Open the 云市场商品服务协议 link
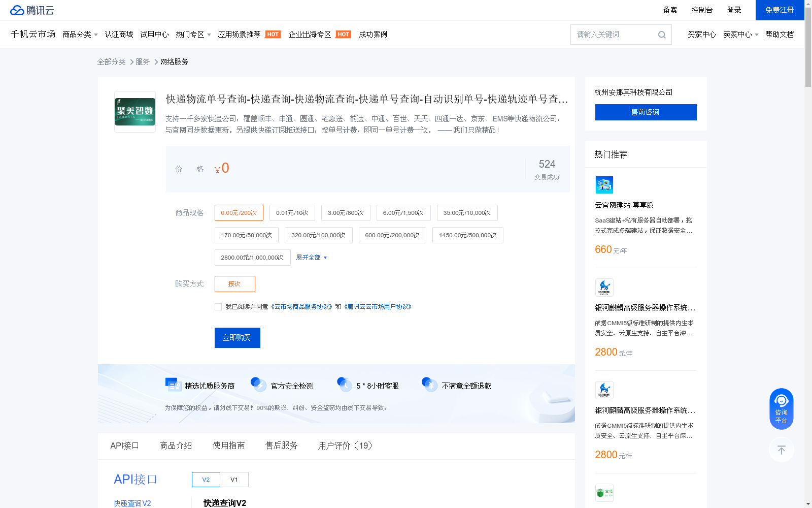The image size is (812, 508). [302, 307]
